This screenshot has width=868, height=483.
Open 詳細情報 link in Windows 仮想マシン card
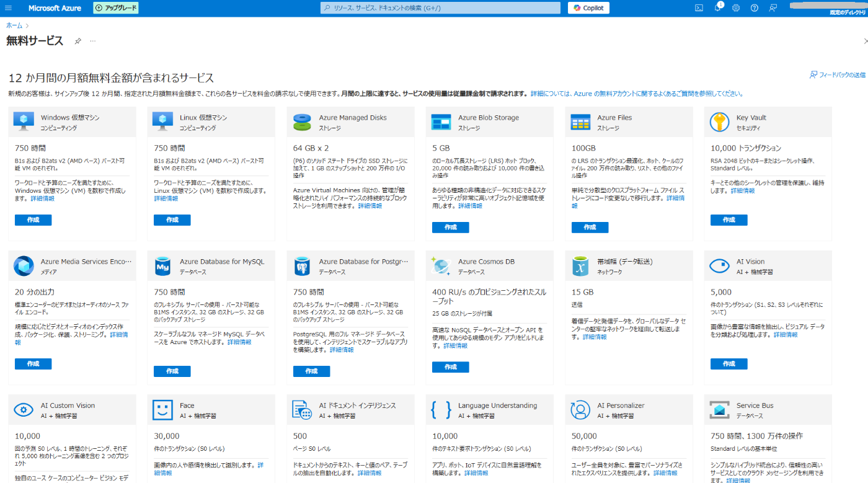(x=42, y=198)
